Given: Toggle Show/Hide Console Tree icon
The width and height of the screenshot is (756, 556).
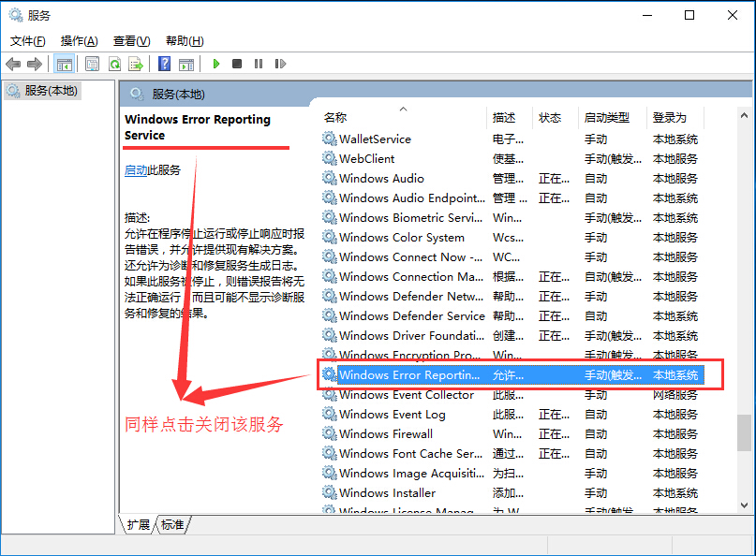Looking at the screenshot, I should pyautogui.click(x=64, y=64).
